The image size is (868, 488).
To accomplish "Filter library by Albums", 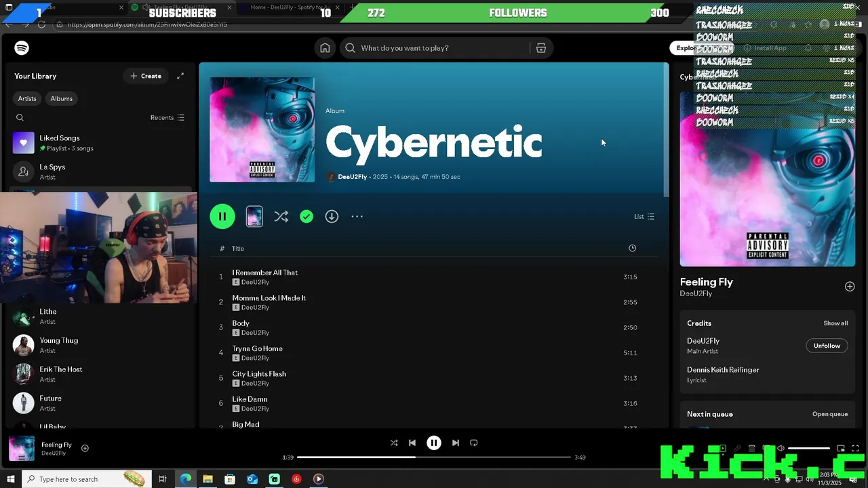I will click(x=61, y=98).
